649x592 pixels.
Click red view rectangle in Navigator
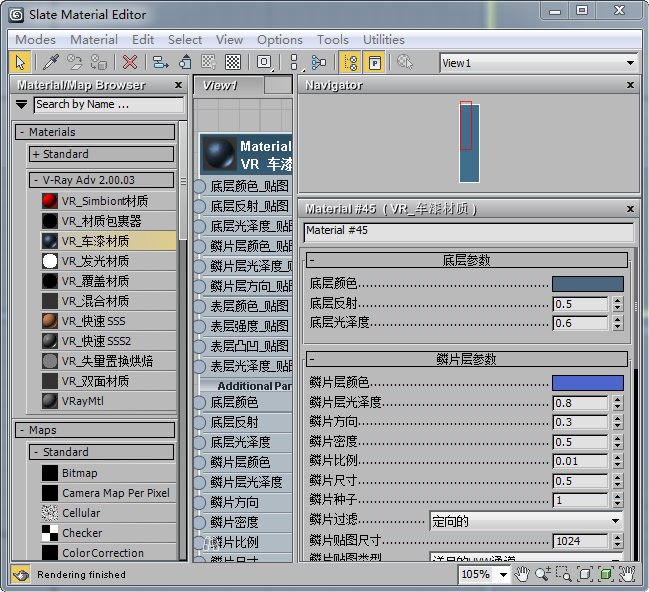tap(466, 125)
